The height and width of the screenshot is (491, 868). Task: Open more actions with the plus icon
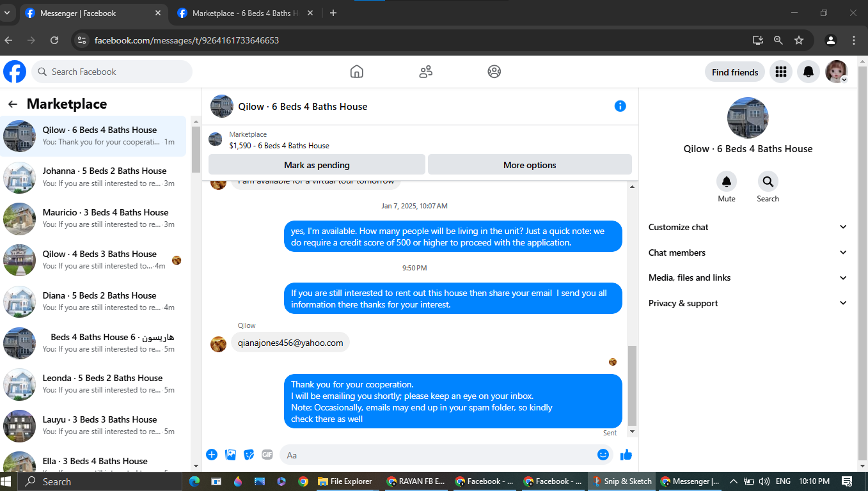(x=212, y=455)
